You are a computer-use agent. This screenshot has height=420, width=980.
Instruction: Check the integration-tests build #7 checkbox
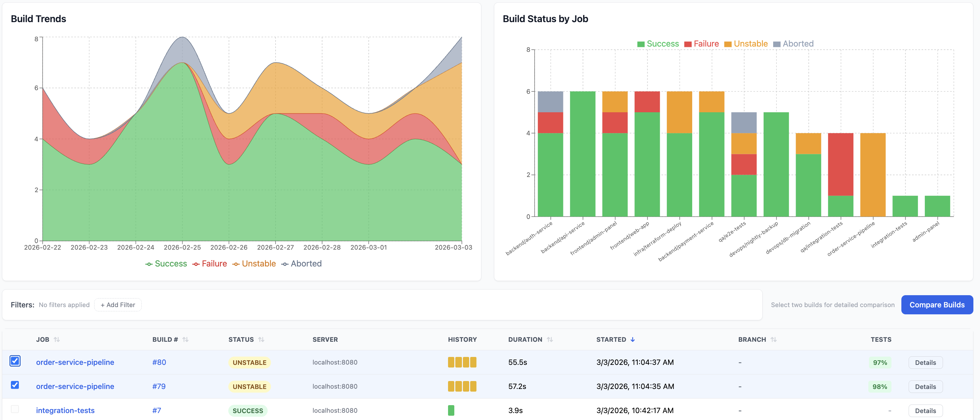pos(15,409)
